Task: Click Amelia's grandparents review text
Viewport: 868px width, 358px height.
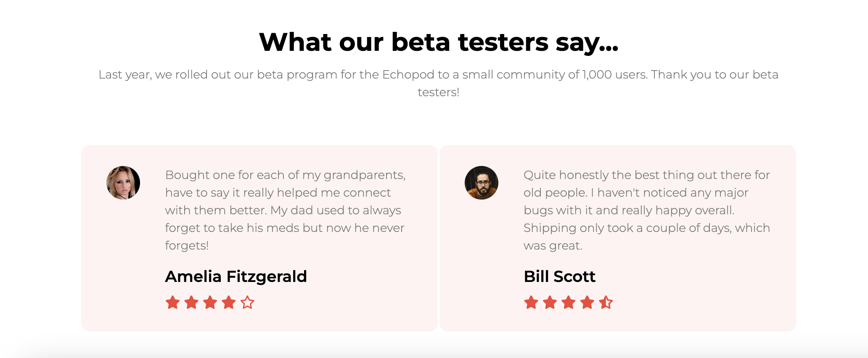Action: pos(285,210)
